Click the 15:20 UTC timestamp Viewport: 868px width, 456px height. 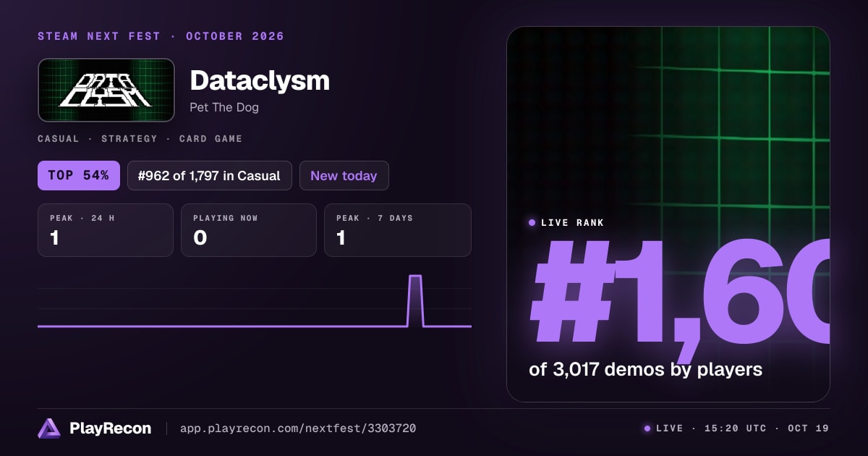(735, 428)
